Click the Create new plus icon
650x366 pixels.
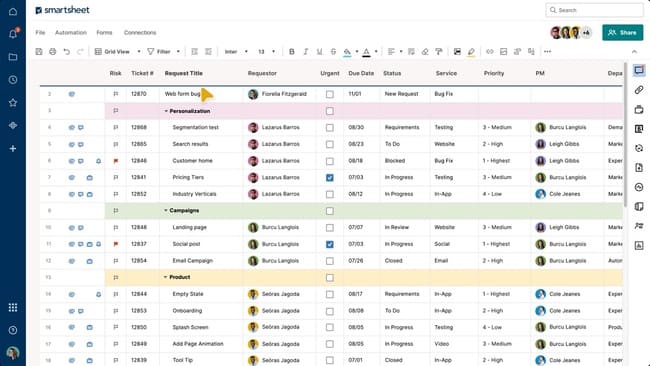13,148
